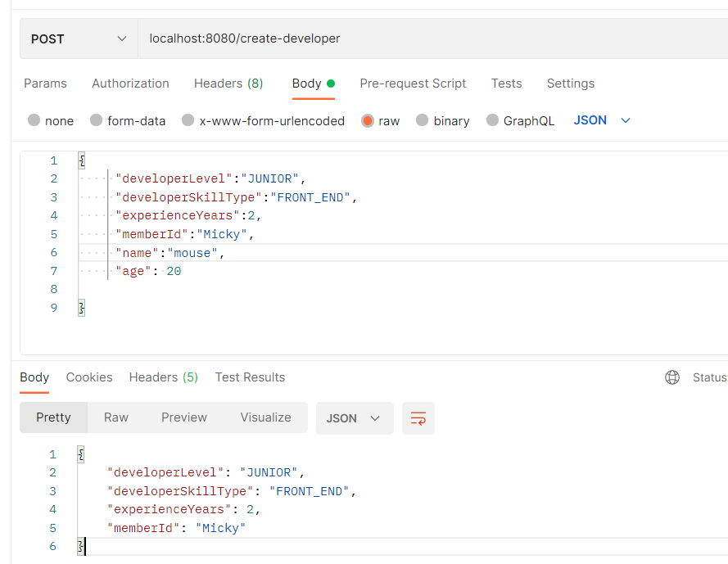Click the "name":"mouse" request line
The width and height of the screenshot is (728, 564).
[x=170, y=253]
